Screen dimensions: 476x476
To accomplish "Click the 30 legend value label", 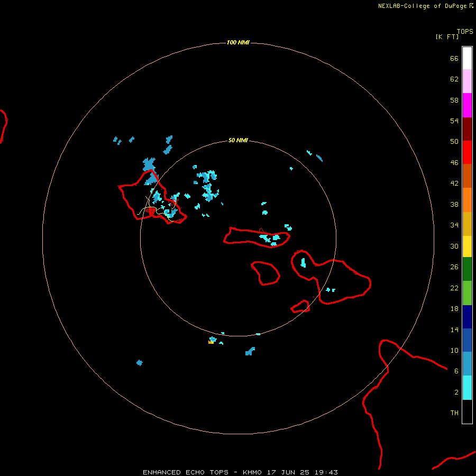I will point(454,246).
